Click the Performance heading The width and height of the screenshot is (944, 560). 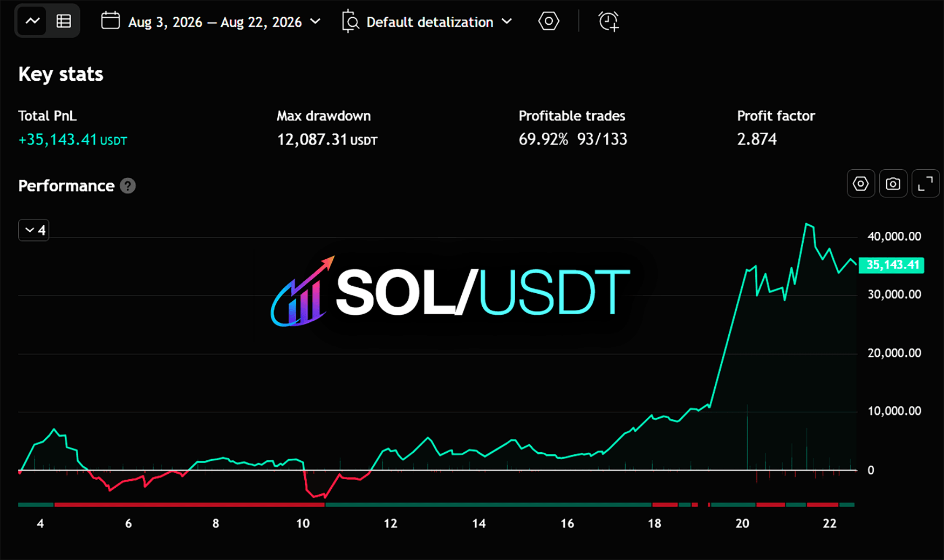(x=66, y=186)
